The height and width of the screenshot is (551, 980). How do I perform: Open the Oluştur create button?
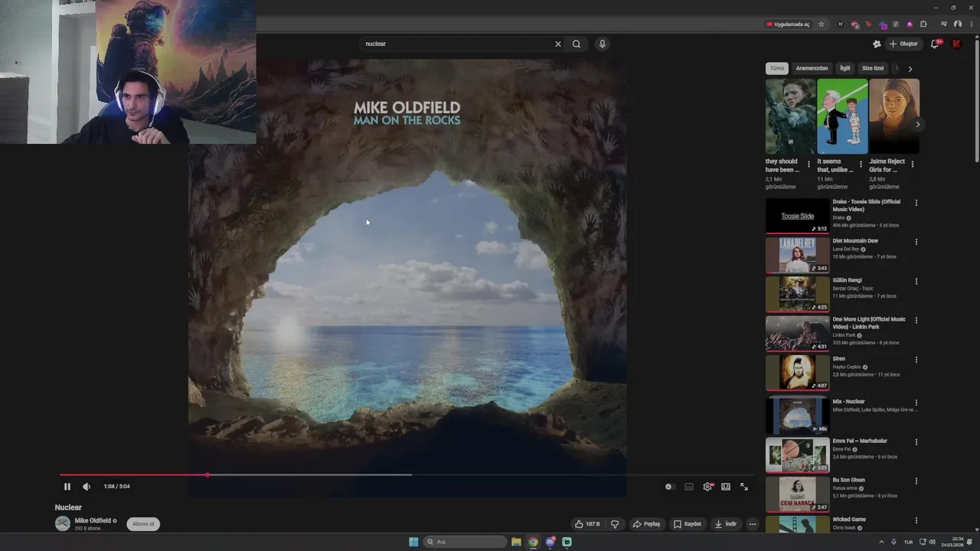(x=903, y=44)
